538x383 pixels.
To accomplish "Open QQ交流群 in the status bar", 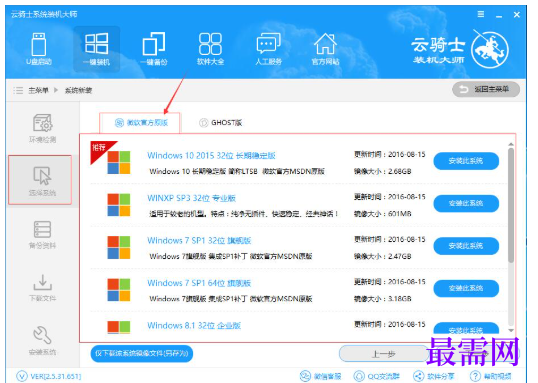I will click(376, 376).
